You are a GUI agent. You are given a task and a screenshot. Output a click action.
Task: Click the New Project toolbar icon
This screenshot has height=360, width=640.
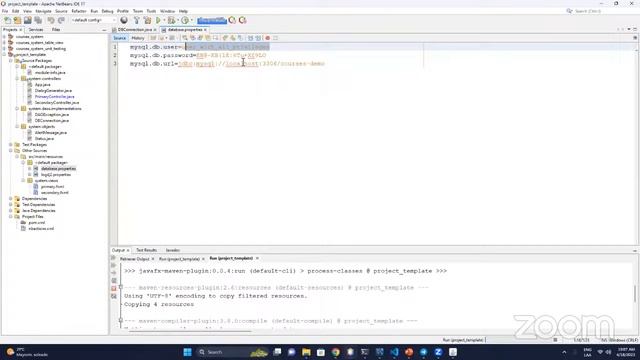(x=17, y=20)
